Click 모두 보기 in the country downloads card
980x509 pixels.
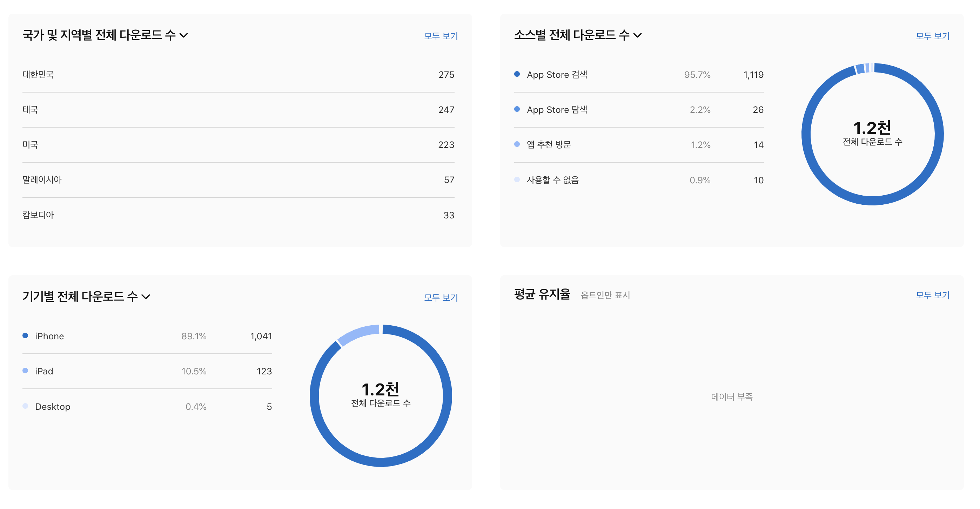[441, 36]
